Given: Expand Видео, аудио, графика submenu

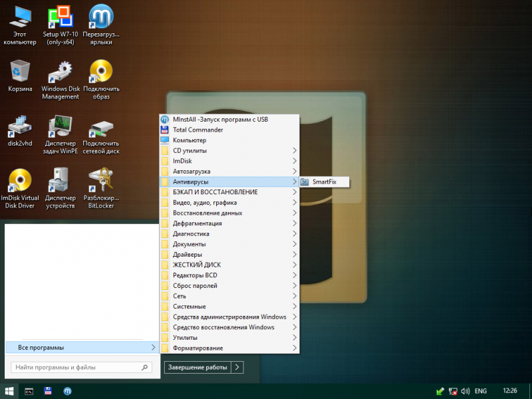Looking at the screenshot, I should click(x=229, y=203).
